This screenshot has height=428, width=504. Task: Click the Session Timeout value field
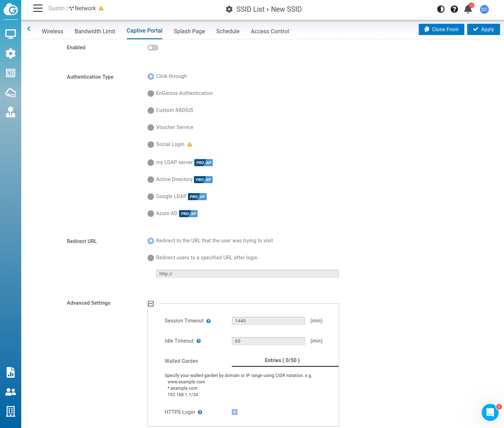coord(268,321)
